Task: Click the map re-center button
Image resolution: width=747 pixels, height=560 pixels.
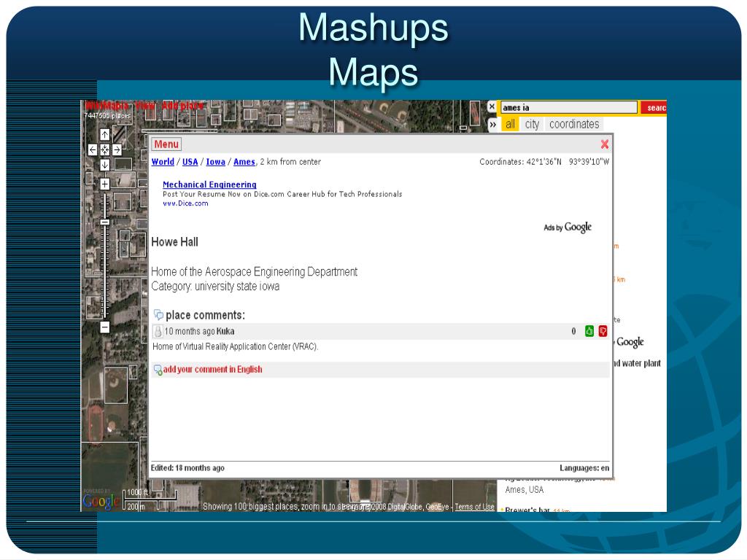Action: (x=105, y=149)
